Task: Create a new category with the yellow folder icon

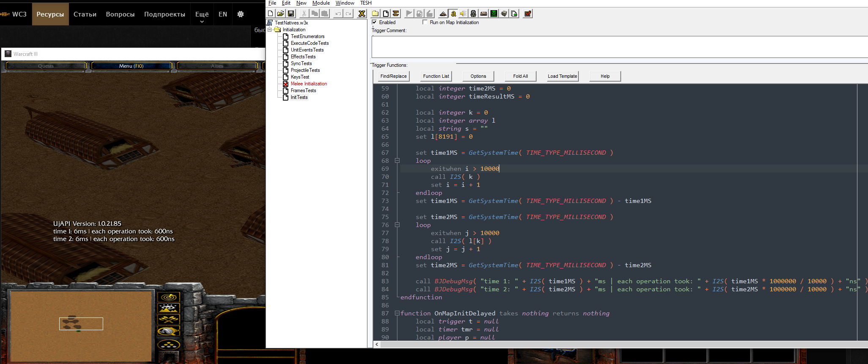Action: click(x=375, y=14)
